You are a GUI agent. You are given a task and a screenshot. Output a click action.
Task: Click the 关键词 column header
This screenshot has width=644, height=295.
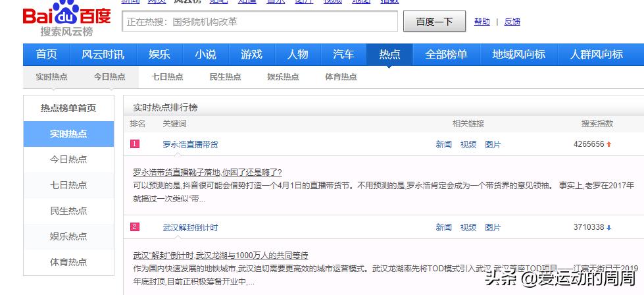pos(174,124)
